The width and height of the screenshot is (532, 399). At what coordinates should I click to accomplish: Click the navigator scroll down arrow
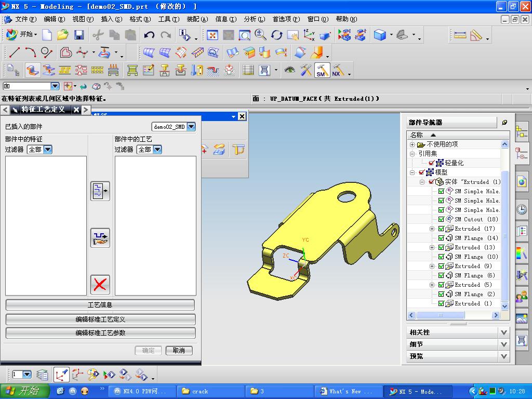(504, 307)
